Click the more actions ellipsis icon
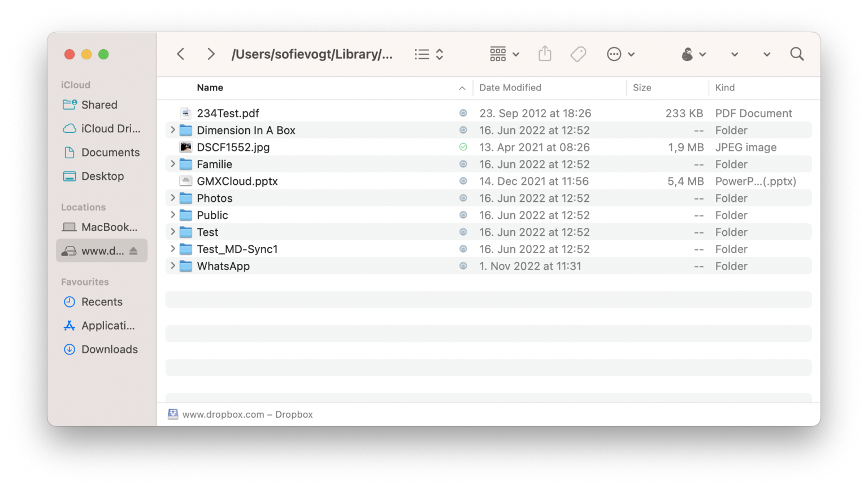The width and height of the screenshot is (868, 489). coord(613,54)
